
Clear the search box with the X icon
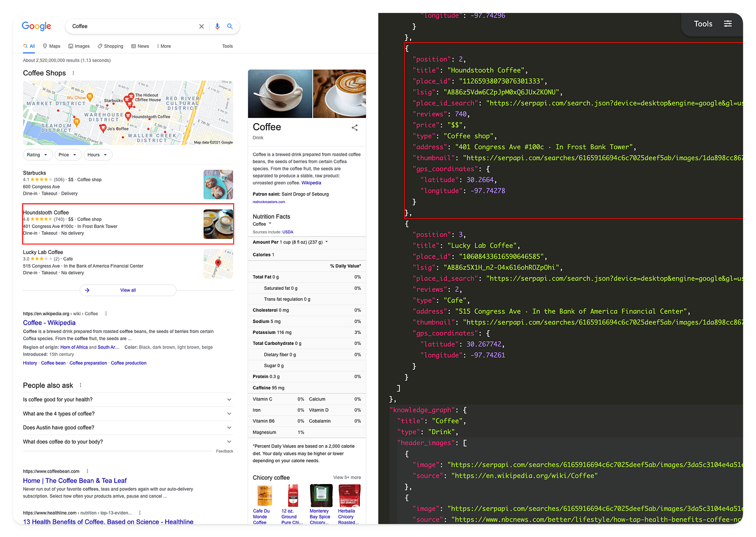(x=201, y=26)
